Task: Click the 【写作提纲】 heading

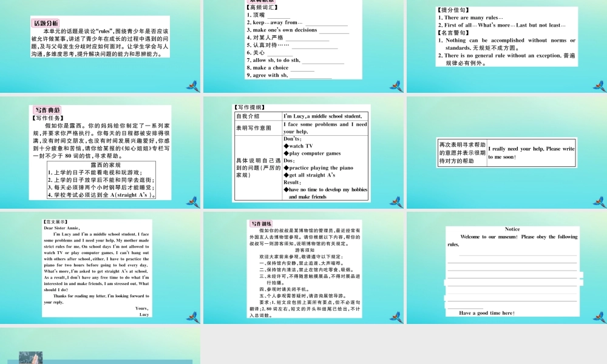Action: 250,107
